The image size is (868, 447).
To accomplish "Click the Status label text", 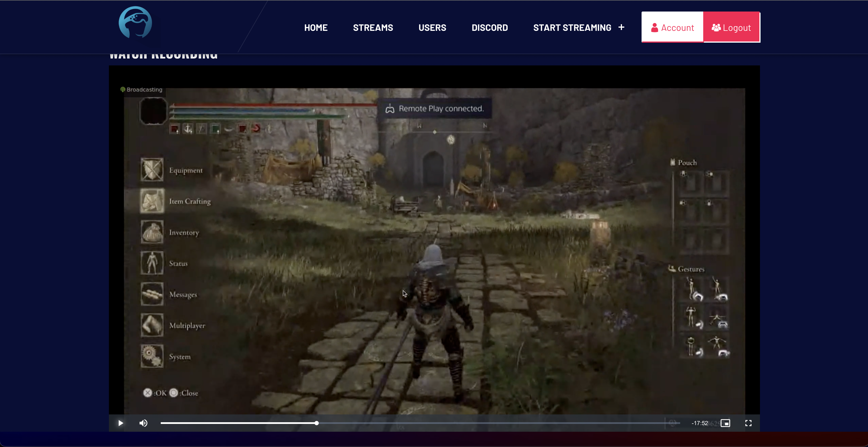I will [x=178, y=263].
